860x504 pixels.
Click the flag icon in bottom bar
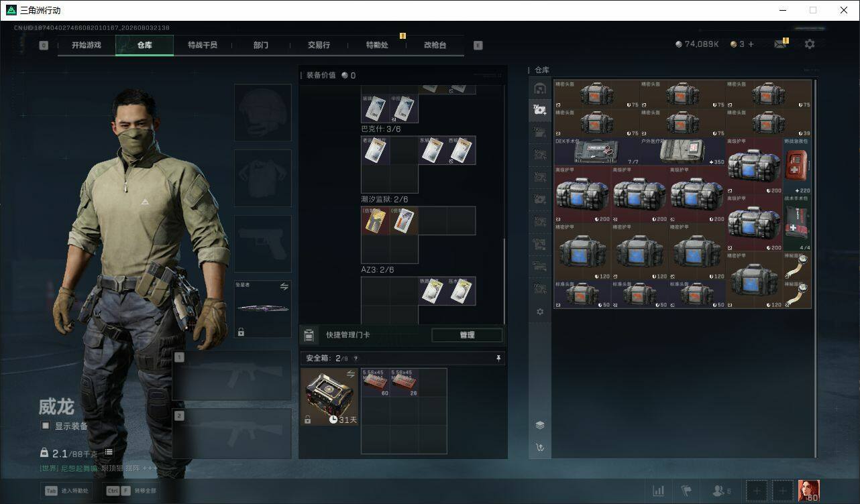pos(687,491)
